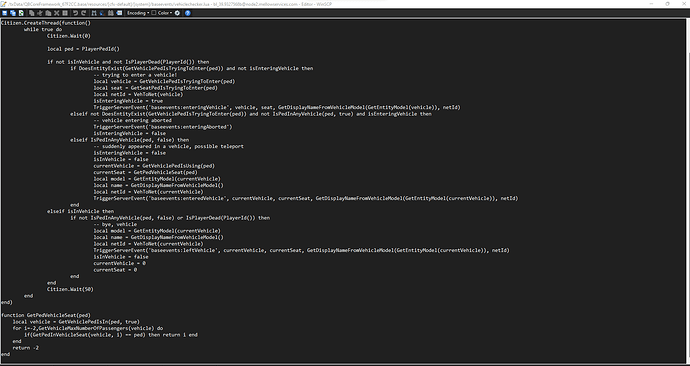The height and width of the screenshot is (366, 690).
Task: Open the Find binoculars icon
Action: click(x=94, y=13)
